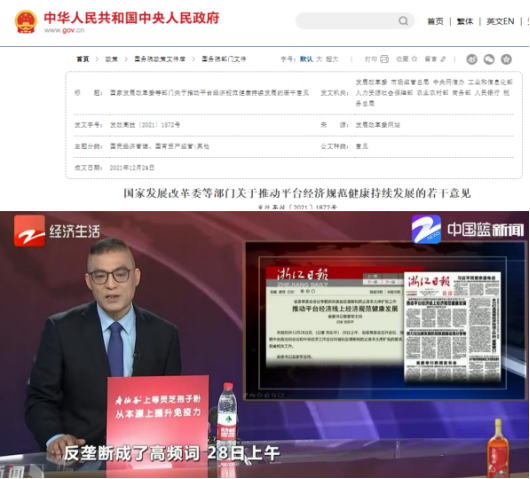
Task: Click the leave message pencil icon
Action: coord(443,59)
